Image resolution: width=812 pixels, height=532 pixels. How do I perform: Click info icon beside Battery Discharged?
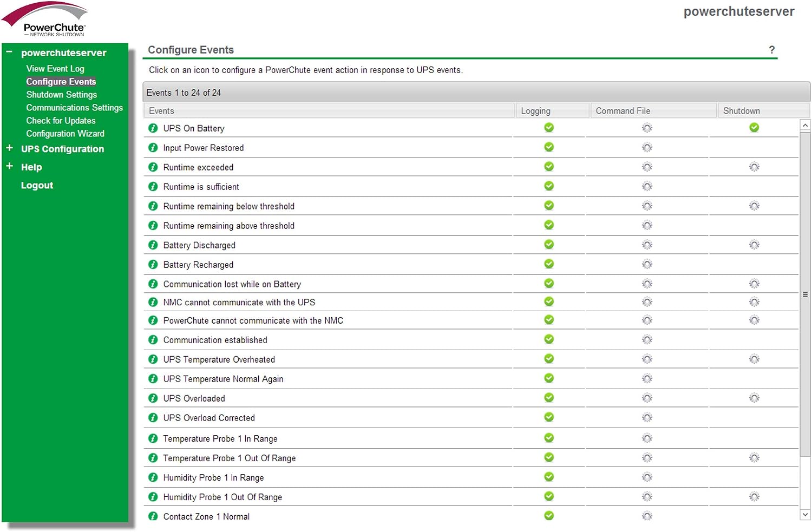point(153,245)
